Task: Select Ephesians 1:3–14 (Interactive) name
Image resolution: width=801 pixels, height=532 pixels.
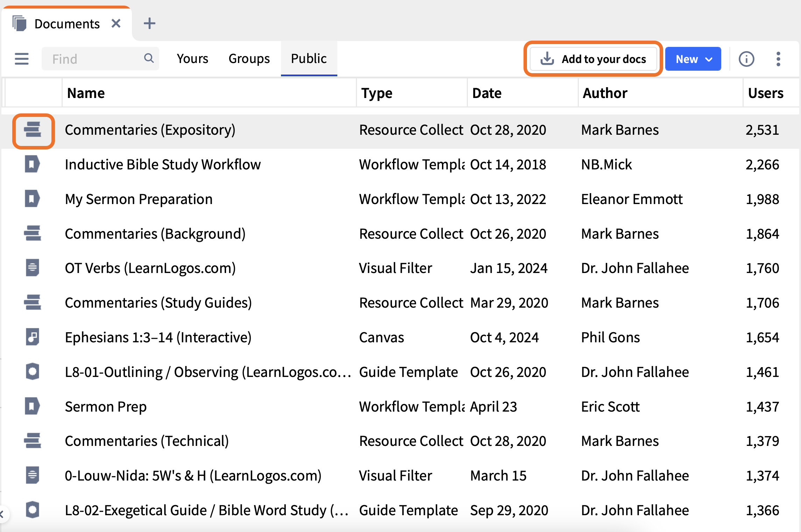Action: (x=158, y=337)
